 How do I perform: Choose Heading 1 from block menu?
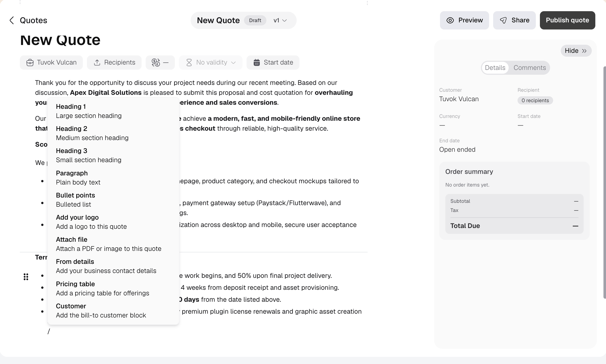(x=113, y=111)
